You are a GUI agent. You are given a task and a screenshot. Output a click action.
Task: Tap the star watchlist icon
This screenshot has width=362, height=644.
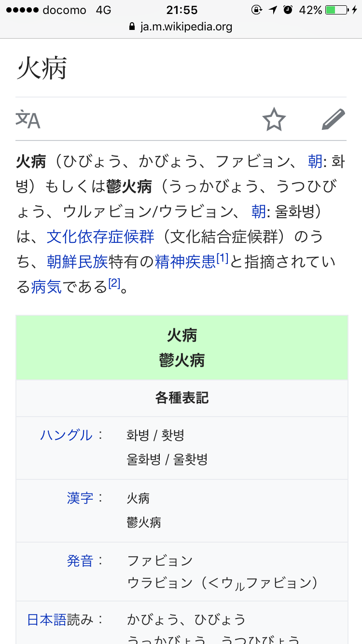[274, 119]
